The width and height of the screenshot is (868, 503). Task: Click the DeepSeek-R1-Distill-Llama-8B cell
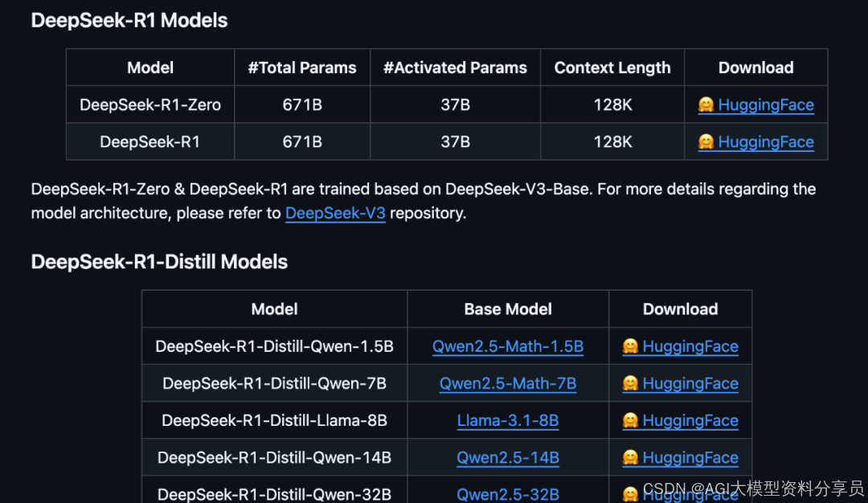click(x=274, y=420)
